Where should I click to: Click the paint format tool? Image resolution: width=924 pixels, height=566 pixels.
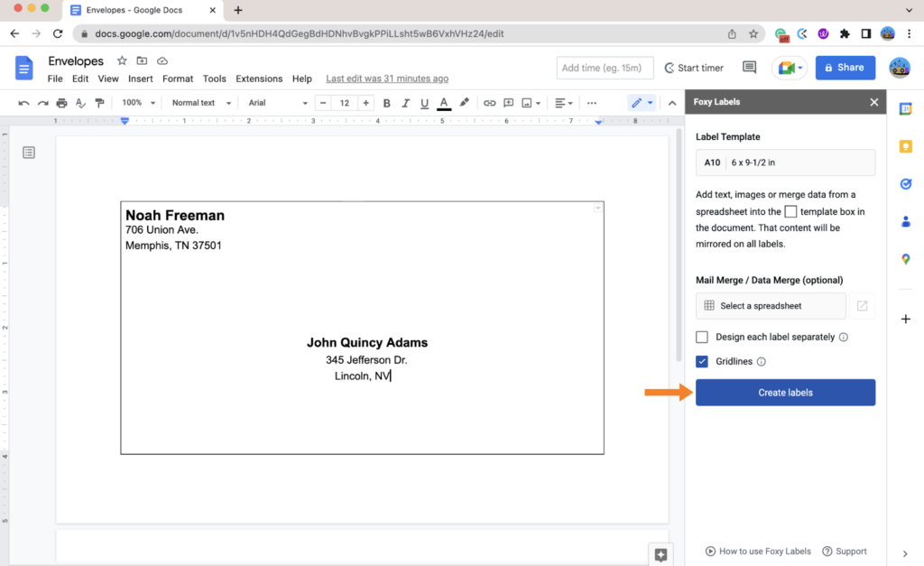pyautogui.click(x=99, y=102)
